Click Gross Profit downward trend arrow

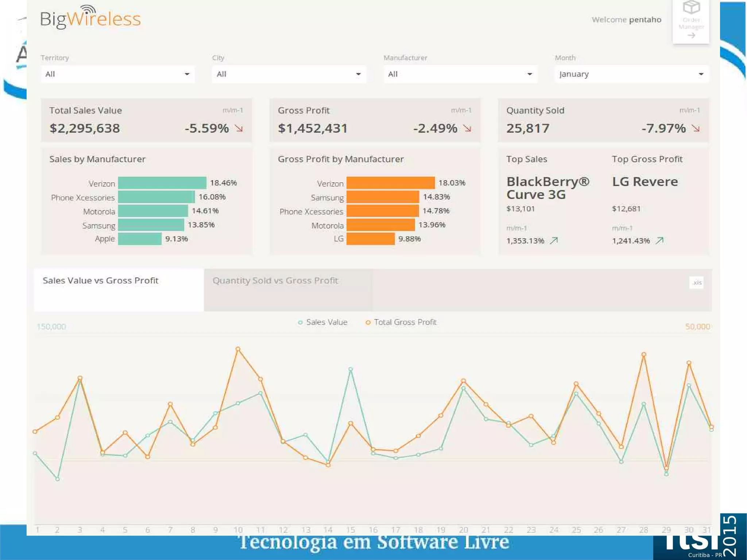[x=467, y=128]
